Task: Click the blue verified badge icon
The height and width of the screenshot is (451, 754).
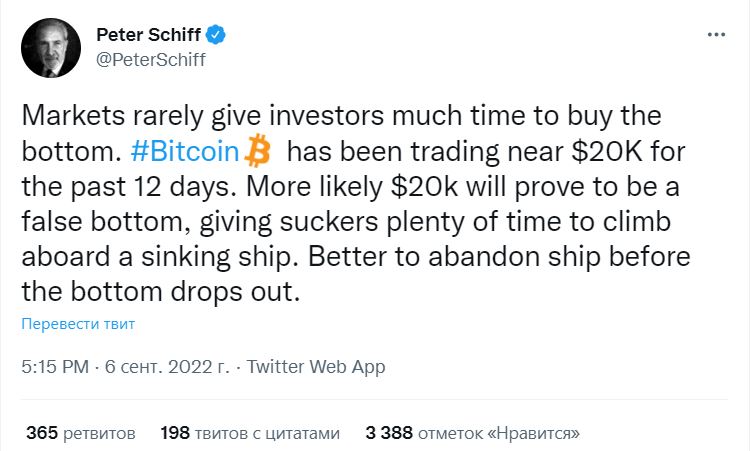Action: (216, 35)
